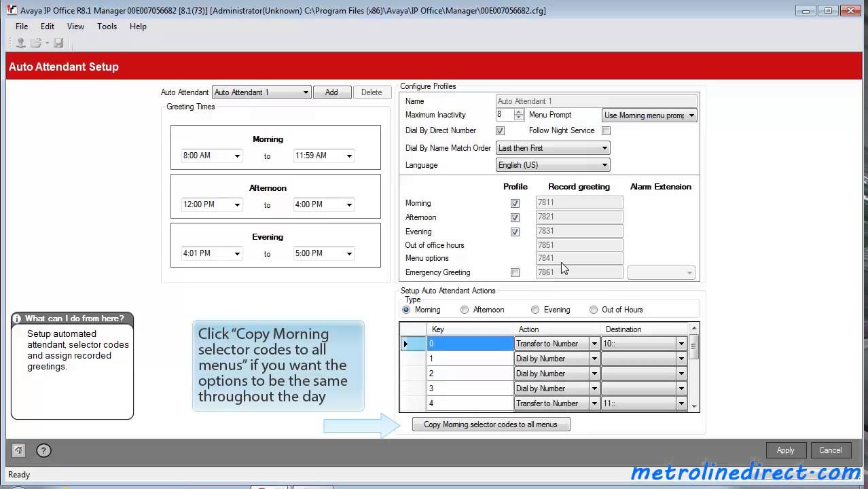Click the row selector arrow for key 0
868x489 pixels.
point(413,344)
